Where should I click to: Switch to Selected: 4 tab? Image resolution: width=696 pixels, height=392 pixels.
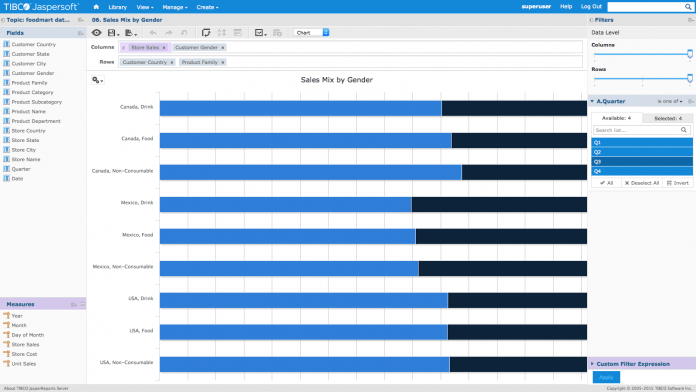click(x=668, y=118)
